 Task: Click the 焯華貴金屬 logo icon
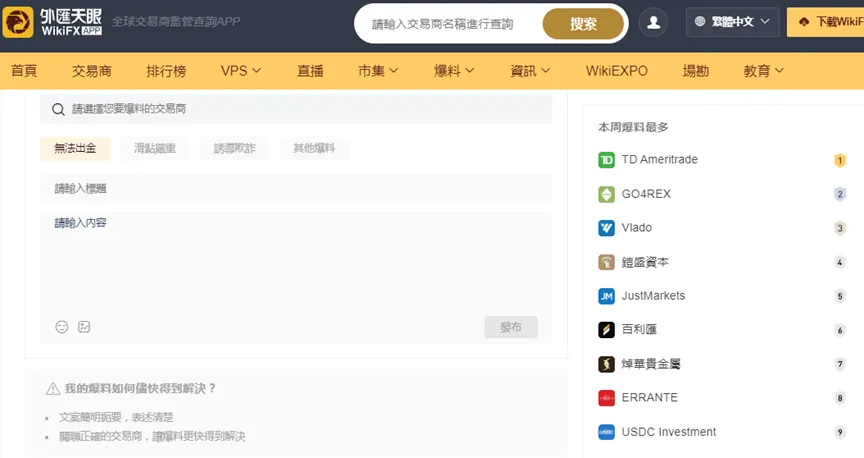coord(607,364)
